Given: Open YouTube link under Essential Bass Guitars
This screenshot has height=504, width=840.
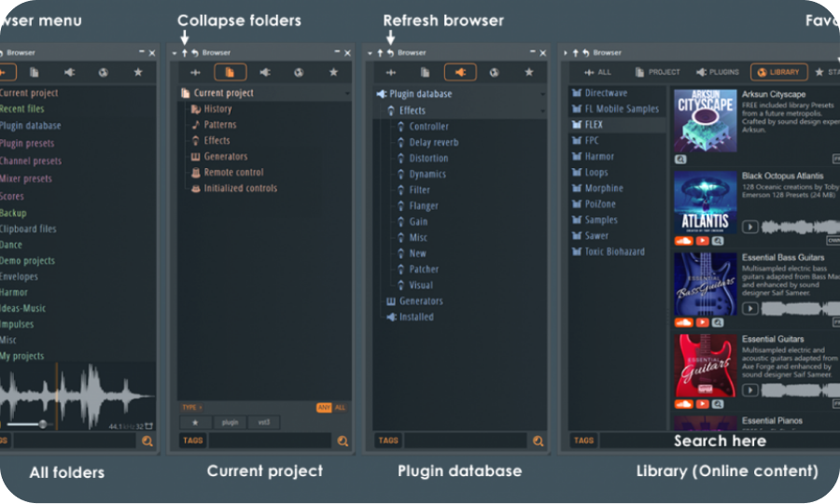Looking at the screenshot, I should coord(702,322).
